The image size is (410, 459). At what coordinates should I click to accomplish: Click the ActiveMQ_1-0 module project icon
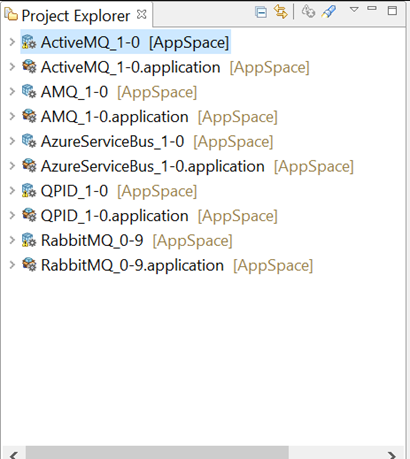pos(29,42)
